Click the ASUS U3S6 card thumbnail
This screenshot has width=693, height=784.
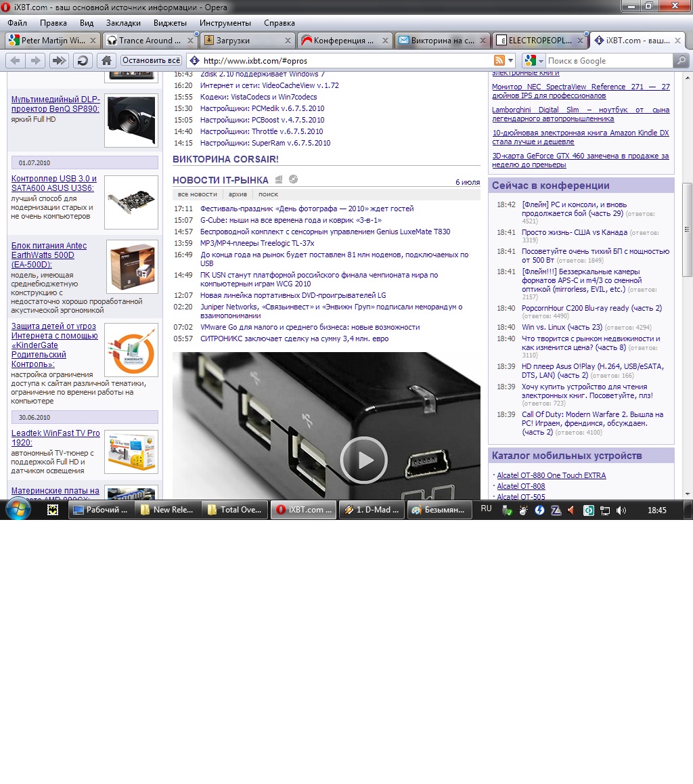coord(131,202)
